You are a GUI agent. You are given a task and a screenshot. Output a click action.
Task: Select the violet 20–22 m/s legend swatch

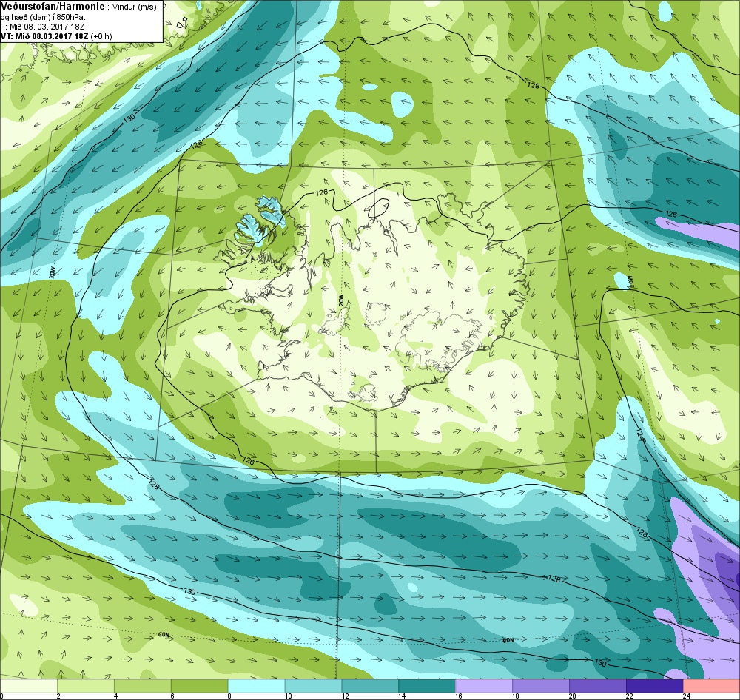tap(598, 685)
